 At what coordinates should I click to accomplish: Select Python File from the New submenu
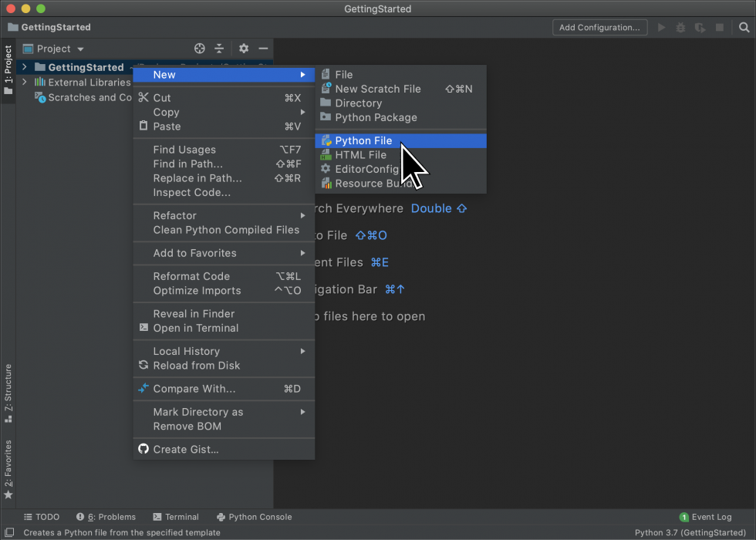pos(363,140)
